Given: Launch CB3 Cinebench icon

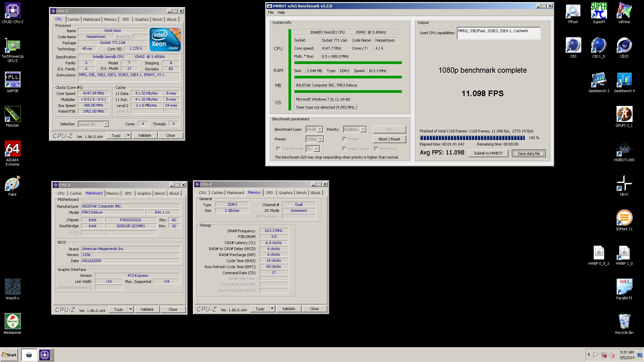Looking at the screenshot, I should [573, 48].
